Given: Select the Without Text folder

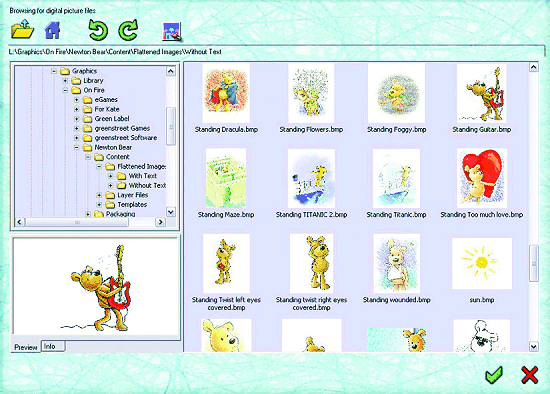Looking at the screenshot, I should tap(147, 185).
